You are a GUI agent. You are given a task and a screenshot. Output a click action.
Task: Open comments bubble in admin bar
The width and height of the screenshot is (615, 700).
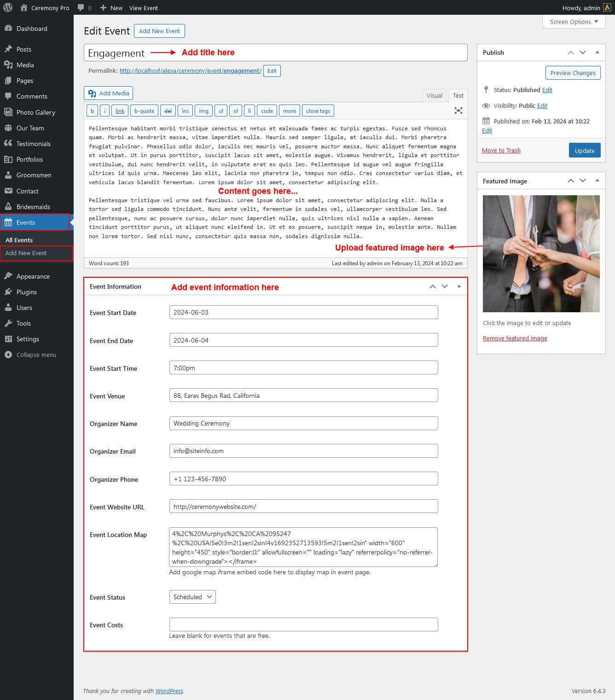(81, 8)
